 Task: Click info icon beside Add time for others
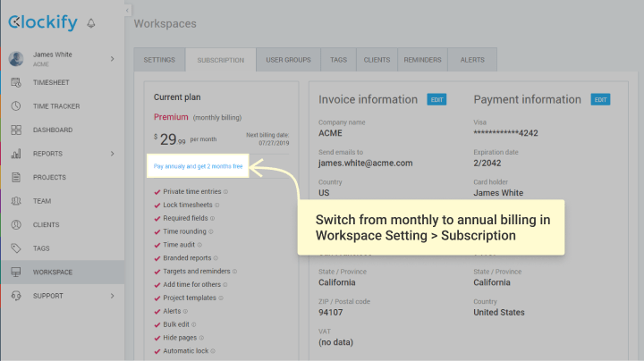pos(225,285)
